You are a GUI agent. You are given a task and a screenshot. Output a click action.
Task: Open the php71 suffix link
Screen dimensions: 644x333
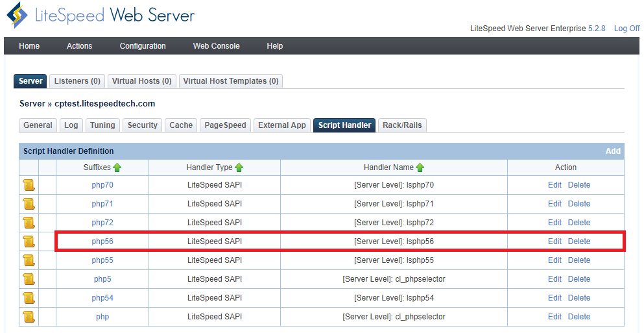(102, 204)
